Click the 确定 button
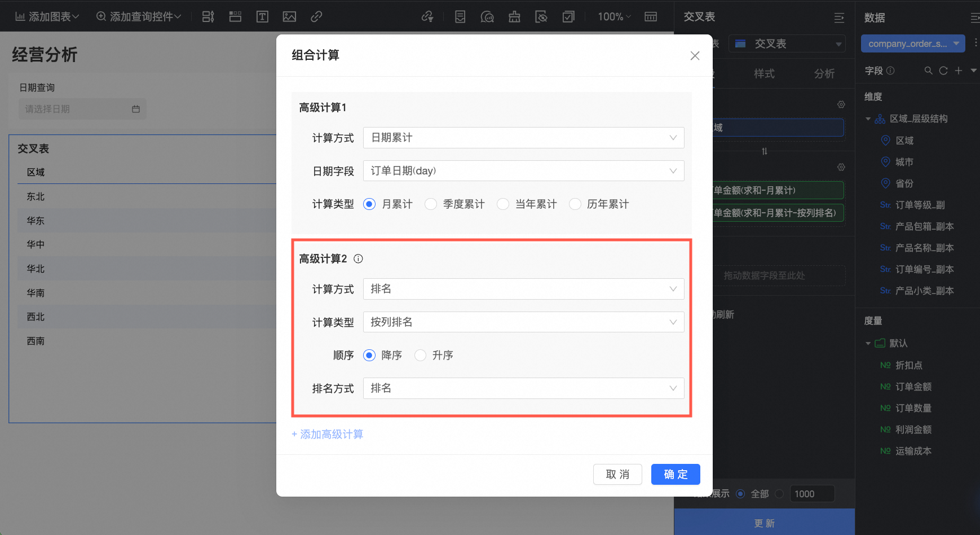 (x=676, y=475)
